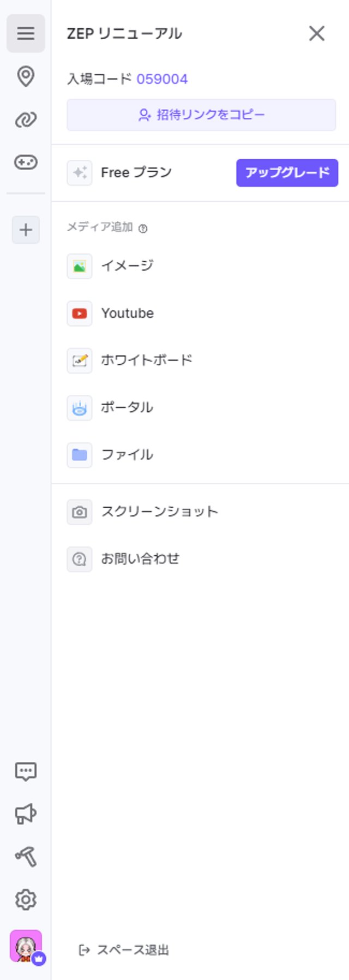The height and width of the screenshot is (980, 349).
Task: Select Youtube media option
Action: coord(127,313)
